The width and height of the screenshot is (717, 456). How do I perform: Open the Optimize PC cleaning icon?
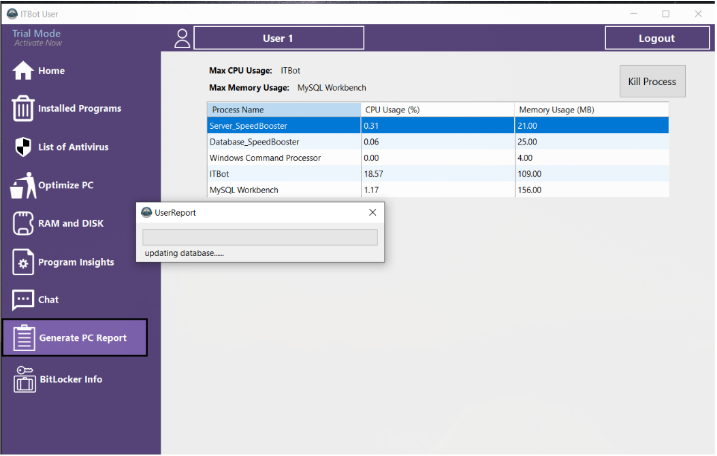[x=23, y=185]
